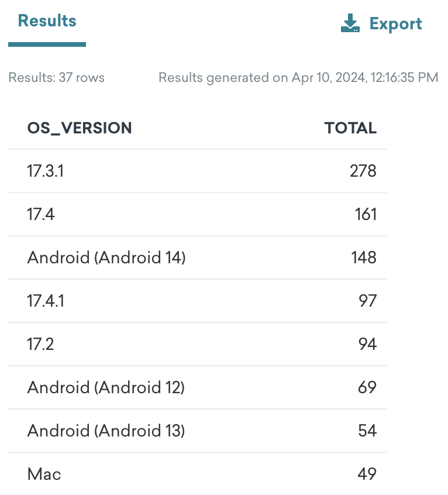Select the total value 148
The image size is (448, 495).
click(x=364, y=257)
